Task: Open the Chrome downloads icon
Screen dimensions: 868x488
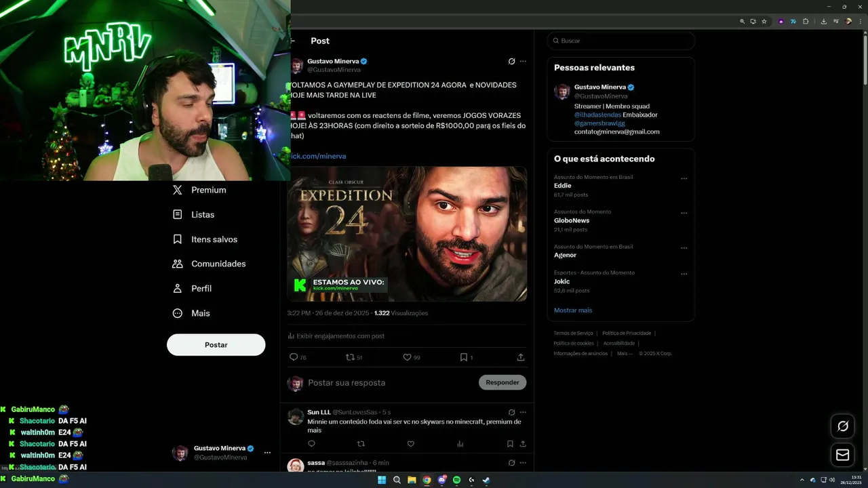Action: click(x=824, y=21)
